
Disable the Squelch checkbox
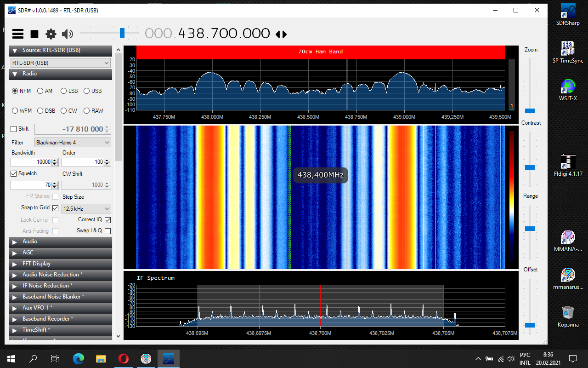point(14,174)
